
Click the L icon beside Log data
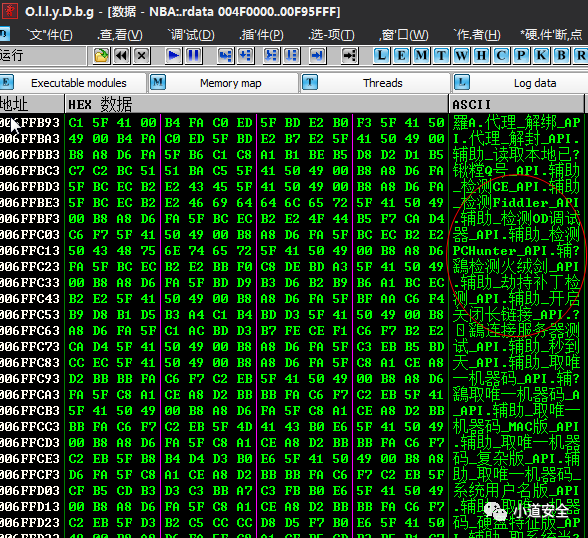pos(462,82)
